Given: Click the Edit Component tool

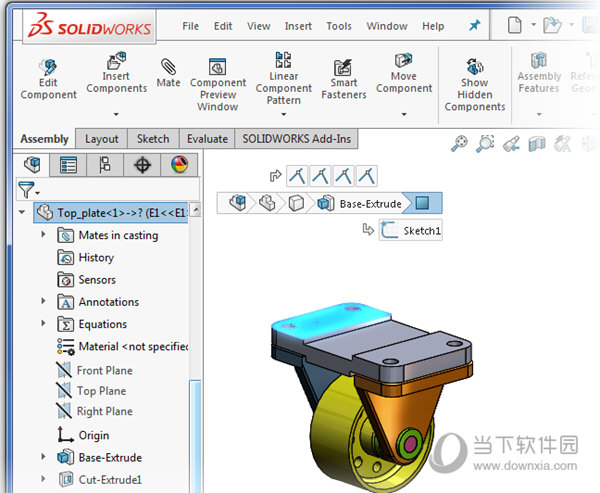Looking at the screenshot, I should click(x=48, y=80).
